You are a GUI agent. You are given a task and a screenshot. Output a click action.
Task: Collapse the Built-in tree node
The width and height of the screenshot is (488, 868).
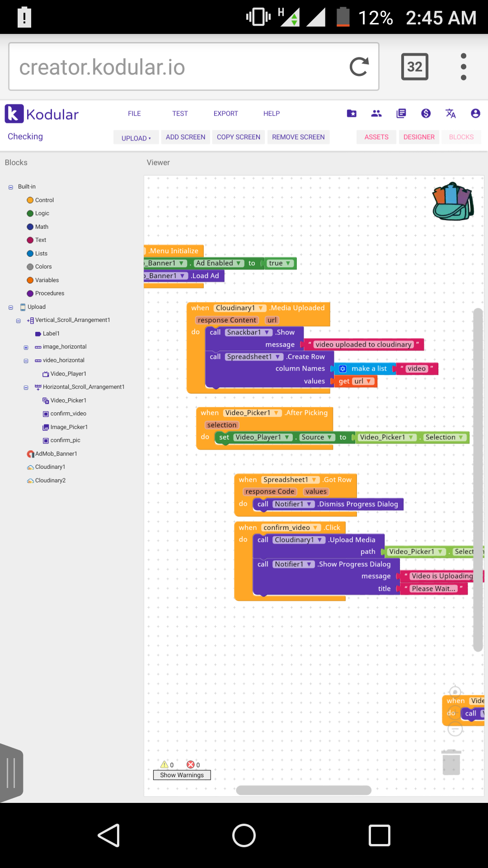point(11,187)
